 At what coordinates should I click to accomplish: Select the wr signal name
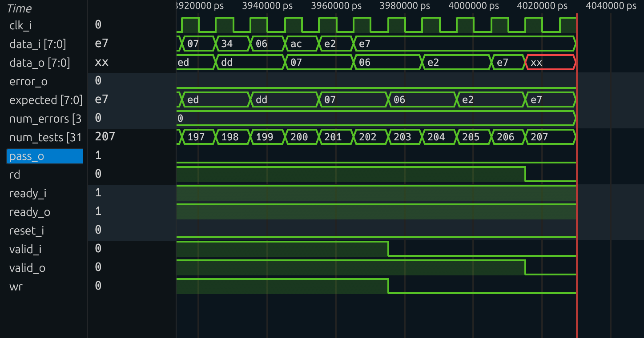[x=16, y=287]
